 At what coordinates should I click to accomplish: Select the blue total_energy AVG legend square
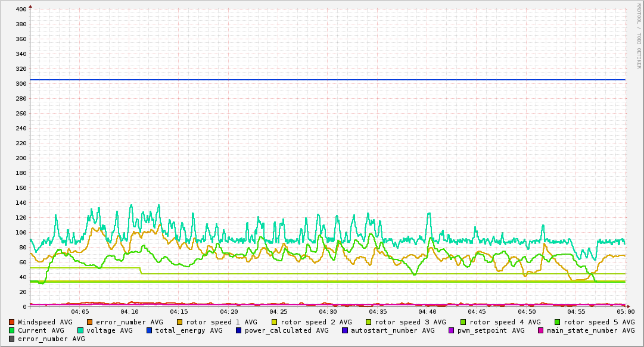point(150,330)
